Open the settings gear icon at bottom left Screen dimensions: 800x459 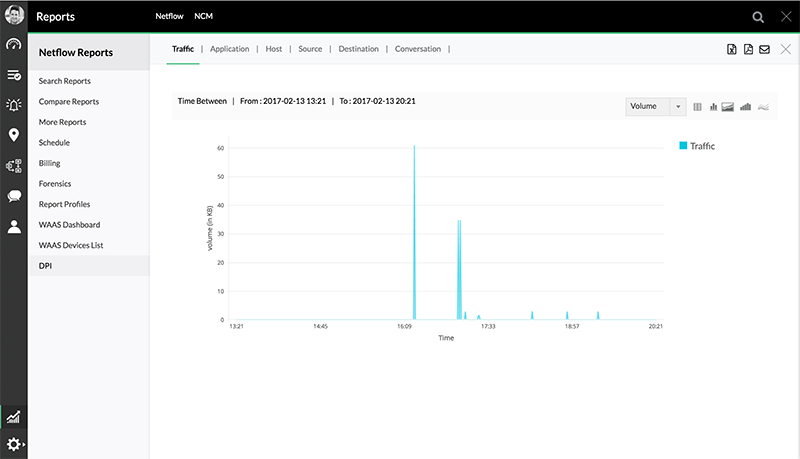click(13, 444)
